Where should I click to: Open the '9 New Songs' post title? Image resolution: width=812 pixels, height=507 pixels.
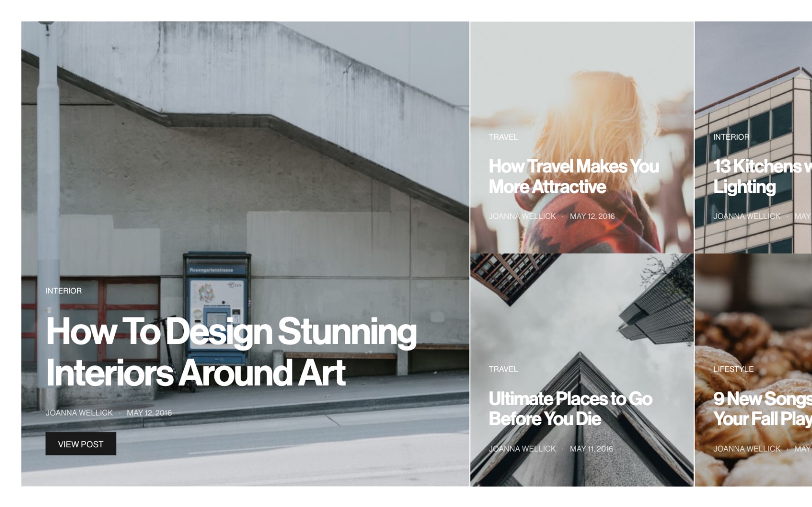[x=762, y=408]
